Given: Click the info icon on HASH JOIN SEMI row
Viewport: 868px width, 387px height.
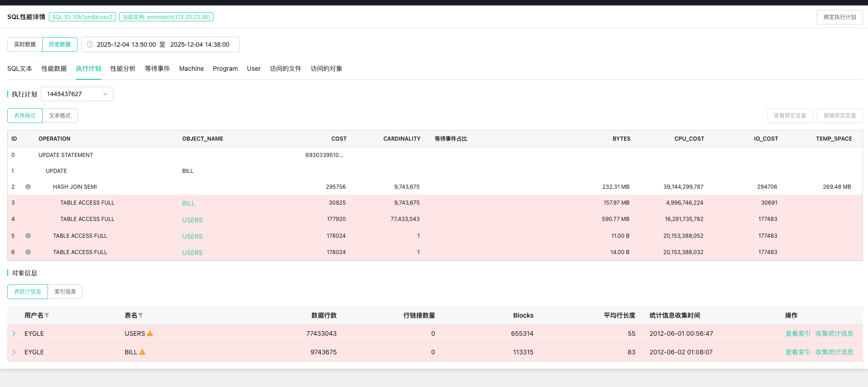Looking at the screenshot, I should 28,187.
